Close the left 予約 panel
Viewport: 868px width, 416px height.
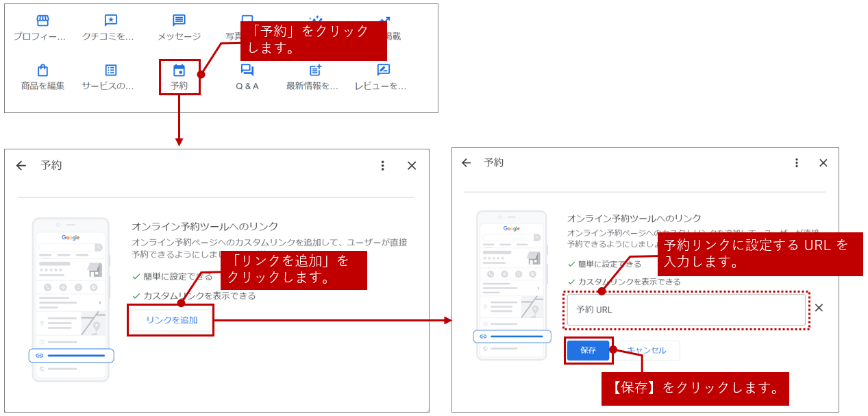(412, 166)
